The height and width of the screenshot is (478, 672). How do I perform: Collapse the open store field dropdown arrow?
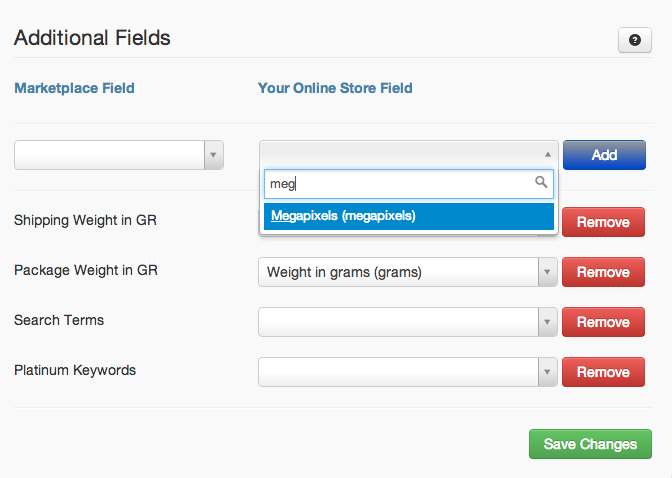[x=548, y=154]
